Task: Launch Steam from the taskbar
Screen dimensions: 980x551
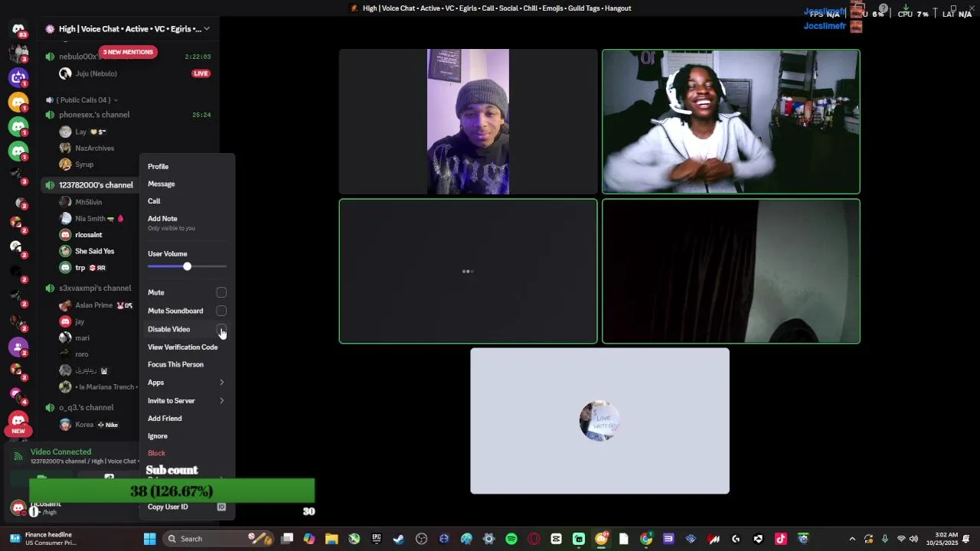Action: click(399, 539)
